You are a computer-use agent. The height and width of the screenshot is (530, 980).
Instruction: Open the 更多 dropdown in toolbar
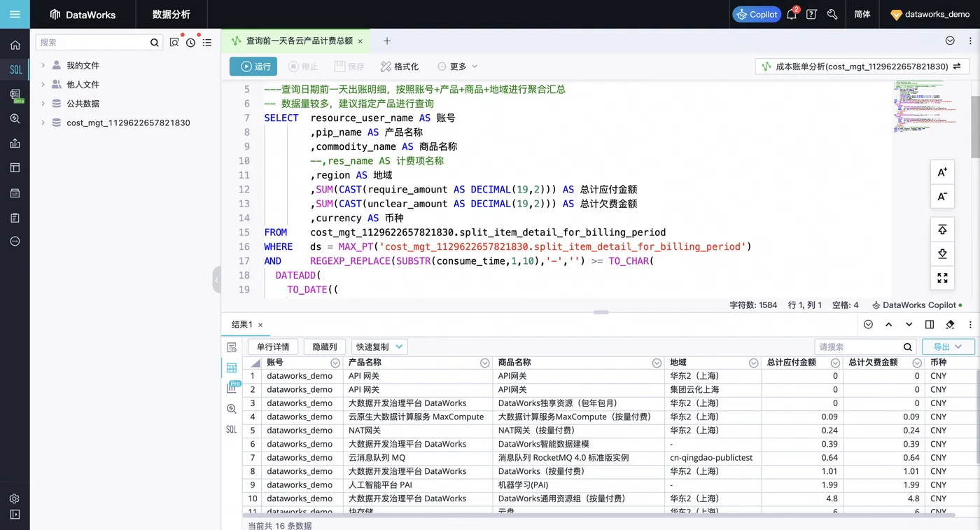pyautogui.click(x=458, y=67)
